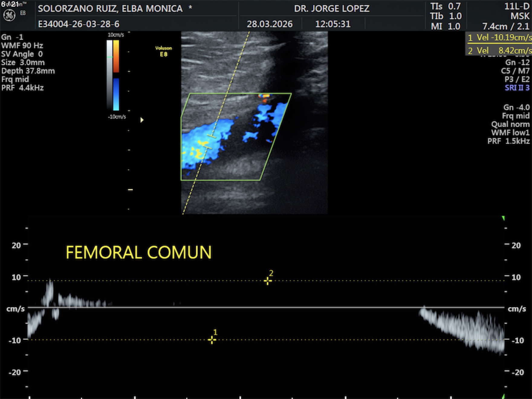
Task: Click the red-orange color Doppler velocity bar
Action: coord(116,57)
